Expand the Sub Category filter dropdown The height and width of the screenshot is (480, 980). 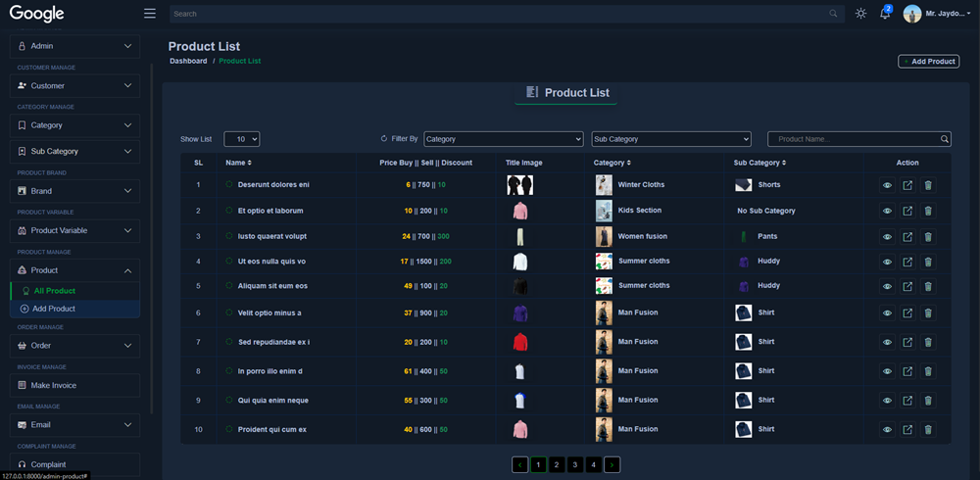(x=670, y=139)
